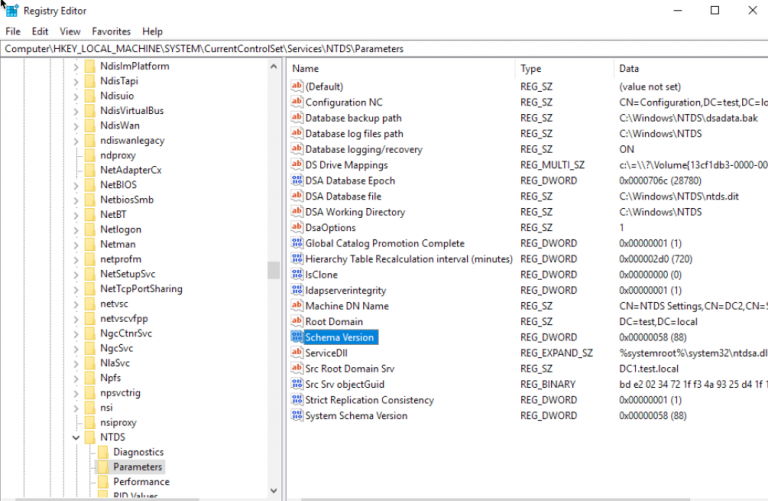Click the Type column header
This screenshot has height=501, width=768.
pyautogui.click(x=560, y=68)
